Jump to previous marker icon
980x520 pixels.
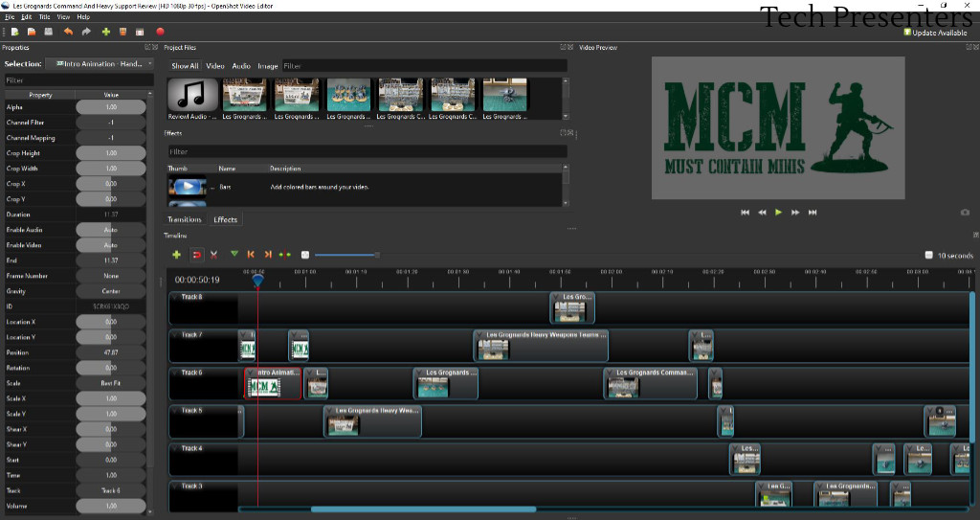coord(251,255)
